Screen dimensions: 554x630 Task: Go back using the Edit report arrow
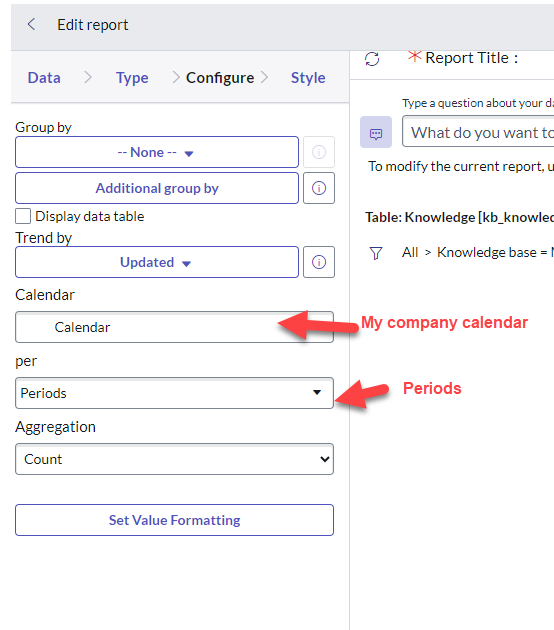click(x=31, y=25)
